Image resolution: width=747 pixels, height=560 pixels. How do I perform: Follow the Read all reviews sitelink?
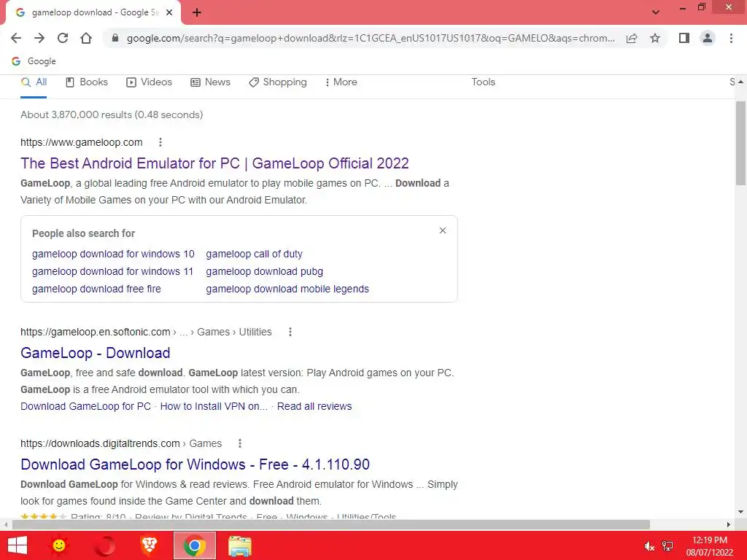click(x=314, y=406)
